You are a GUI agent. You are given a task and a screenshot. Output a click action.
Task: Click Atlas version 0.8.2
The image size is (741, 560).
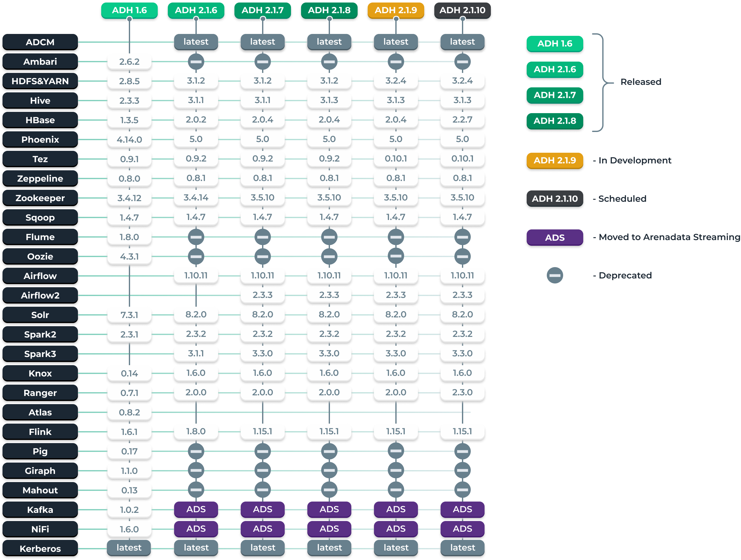click(129, 412)
